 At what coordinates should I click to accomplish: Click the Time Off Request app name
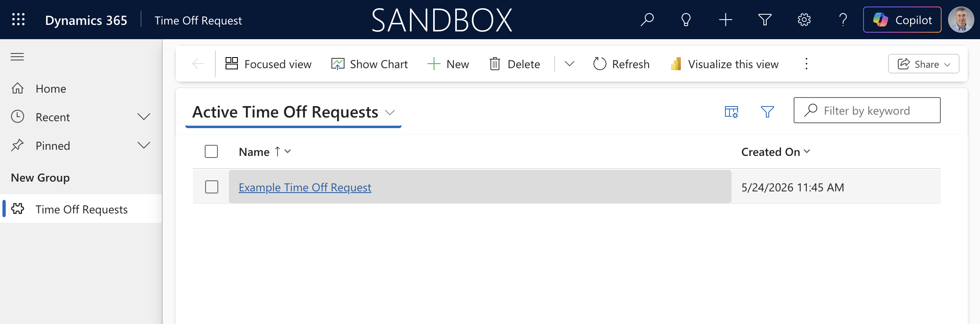(198, 20)
